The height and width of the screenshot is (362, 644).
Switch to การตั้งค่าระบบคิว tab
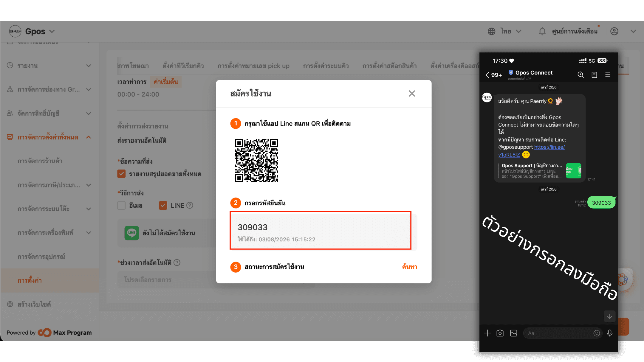[326, 66]
